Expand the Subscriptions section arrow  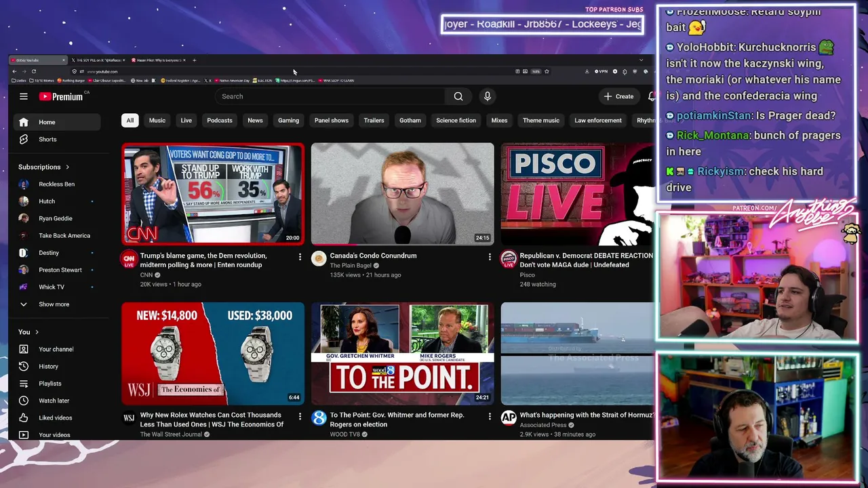pyautogui.click(x=67, y=167)
